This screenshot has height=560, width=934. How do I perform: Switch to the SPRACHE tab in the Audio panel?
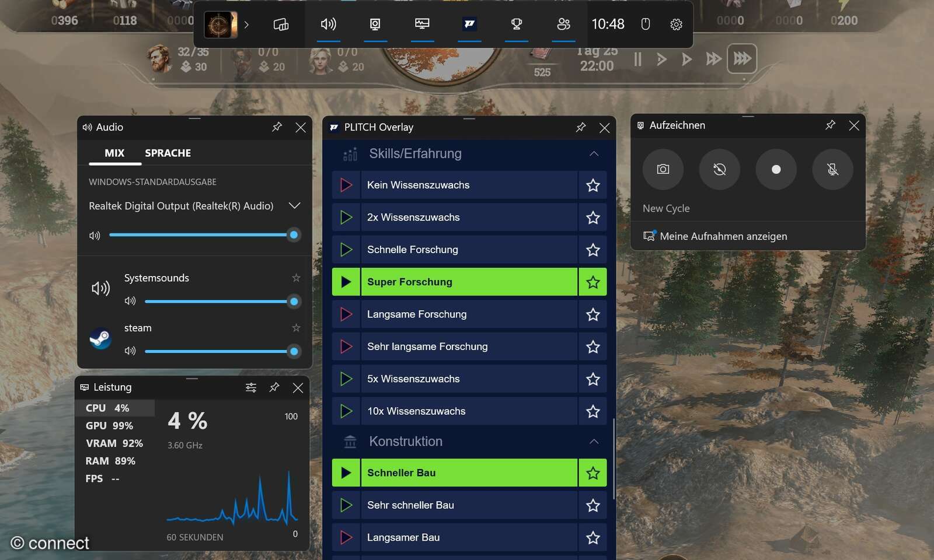pyautogui.click(x=168, y=153)
